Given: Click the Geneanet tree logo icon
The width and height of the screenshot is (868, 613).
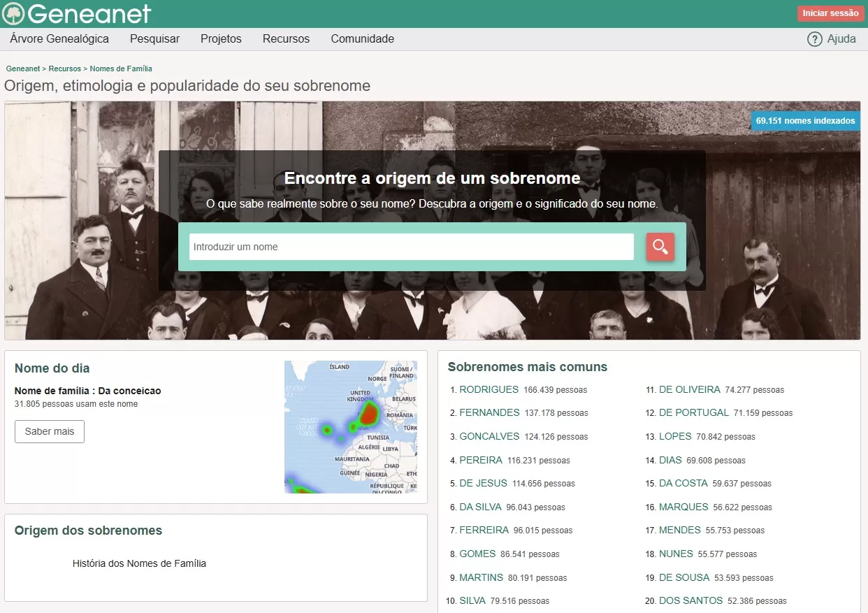Looking at the screenshot, I should [x=14, y=14].
